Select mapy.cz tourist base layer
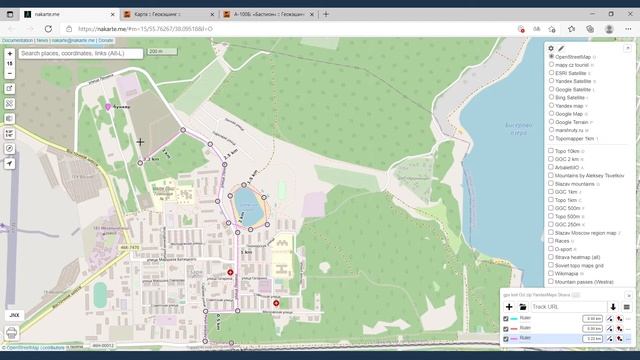640x360 pixels. pyautogui.click(x=571, y=65)
